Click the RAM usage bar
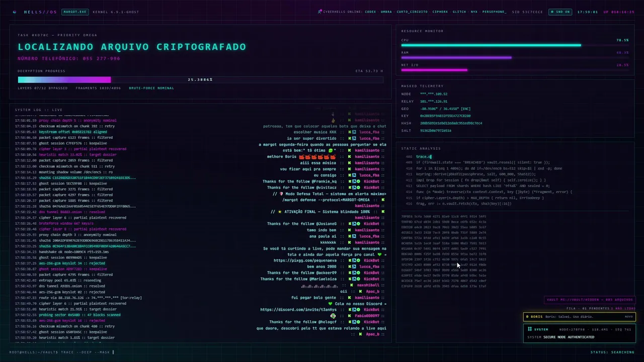 515,58
